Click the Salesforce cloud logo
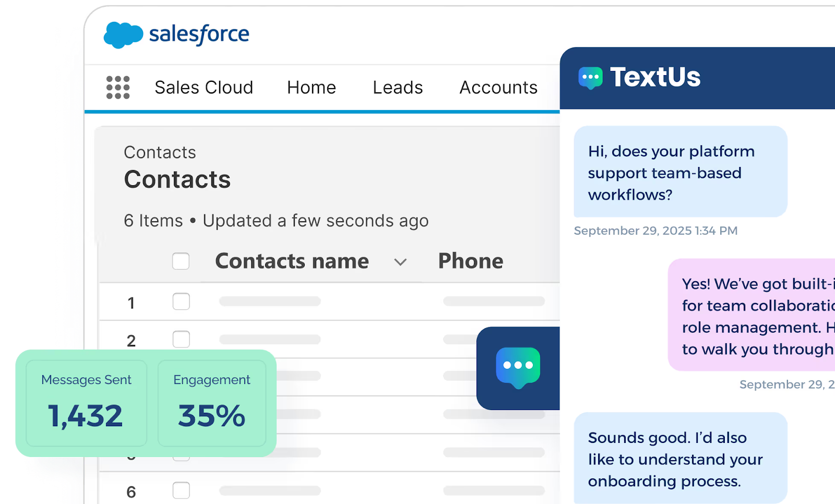This screenshot has height=504, width=835. [124, 34]
